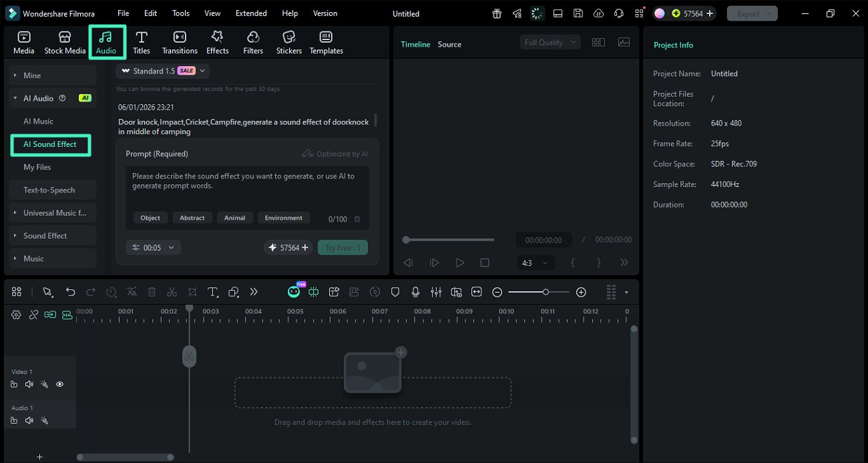Open the View menu

[212, 13]
